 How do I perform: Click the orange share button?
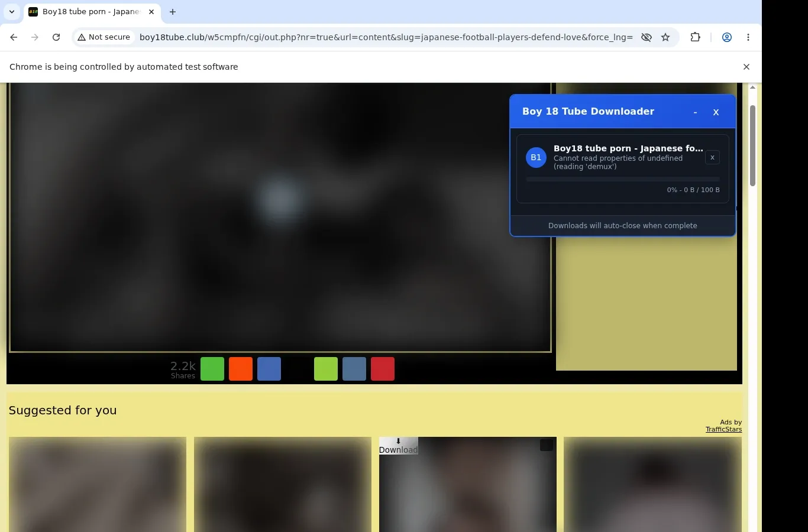point(241,369)
